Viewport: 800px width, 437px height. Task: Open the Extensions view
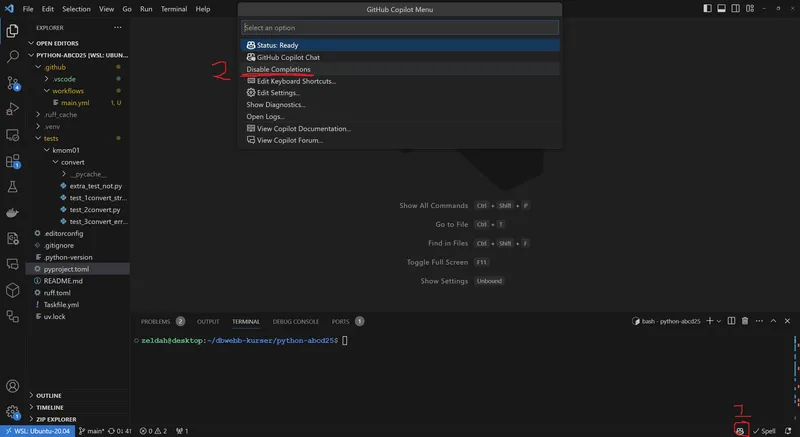[x=12, y=161]
